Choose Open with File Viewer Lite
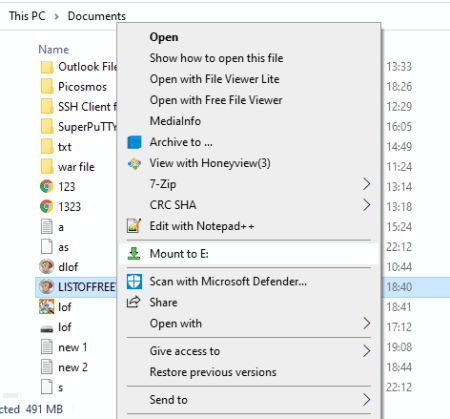This screenshot has height=419, width=450. pyautogui.click(x=215, y=79)
